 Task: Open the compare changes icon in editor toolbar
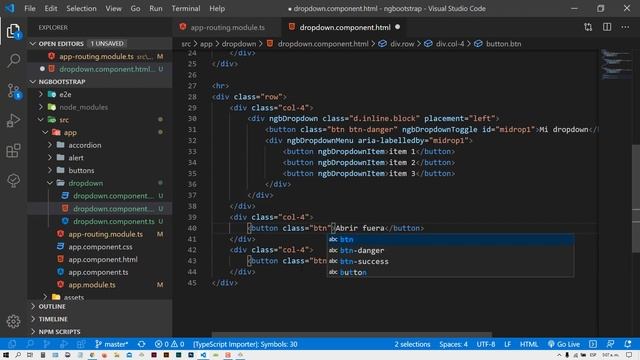(588, 27)
